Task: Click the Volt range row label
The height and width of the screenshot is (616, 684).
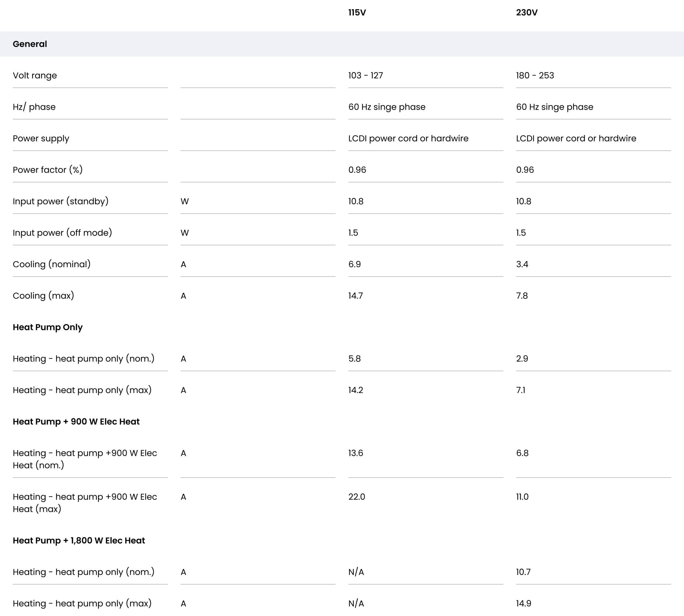Action: tap(35, 76)
